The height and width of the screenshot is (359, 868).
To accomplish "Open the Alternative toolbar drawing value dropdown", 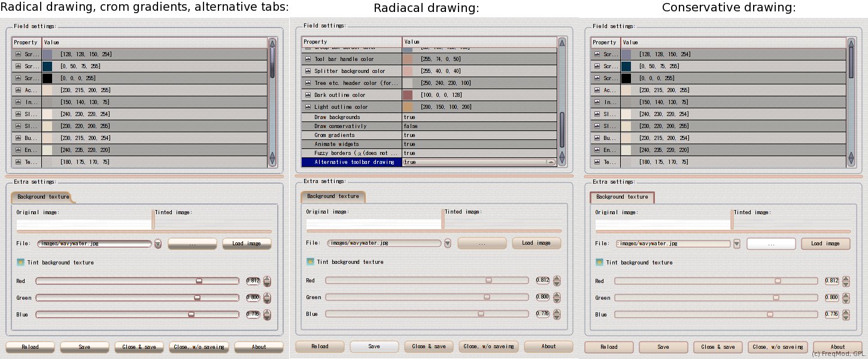I will pyautogui.click(x=551, y=162).
